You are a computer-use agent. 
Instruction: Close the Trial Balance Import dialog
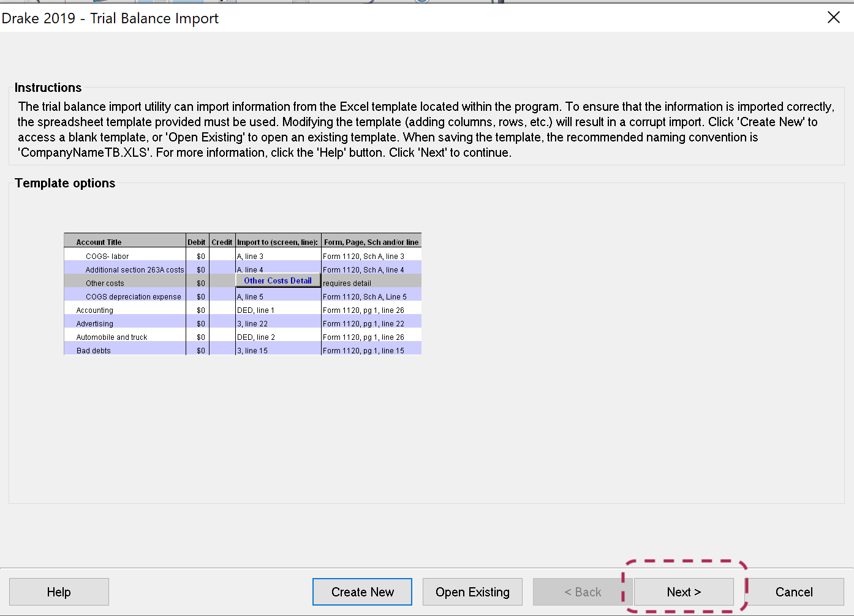click(834, 17)
